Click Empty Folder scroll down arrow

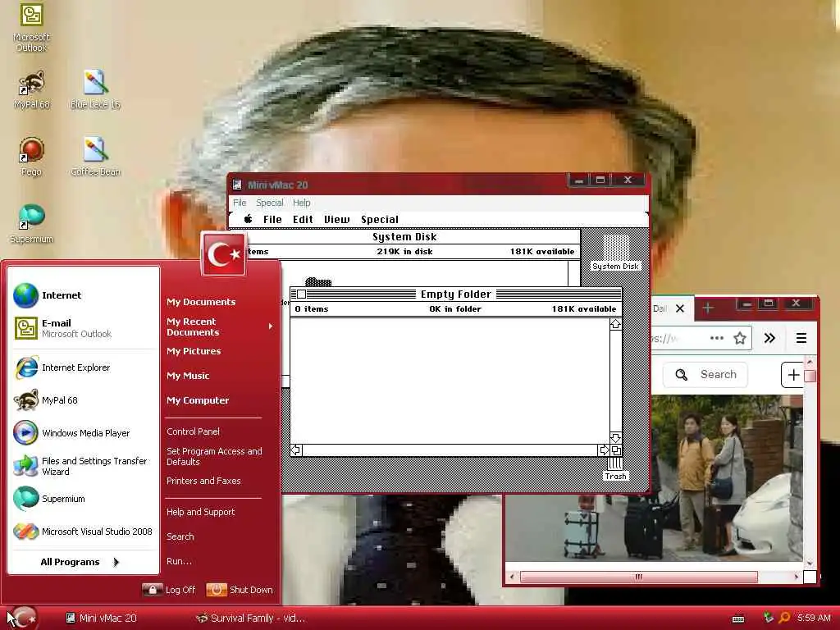[615, 438]
